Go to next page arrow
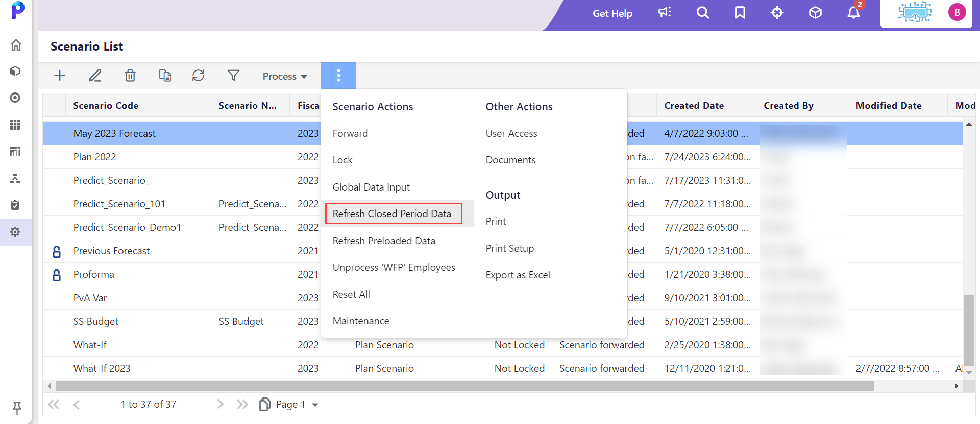The width and height of the screenshot is (980, 424). tap(220, 405)
